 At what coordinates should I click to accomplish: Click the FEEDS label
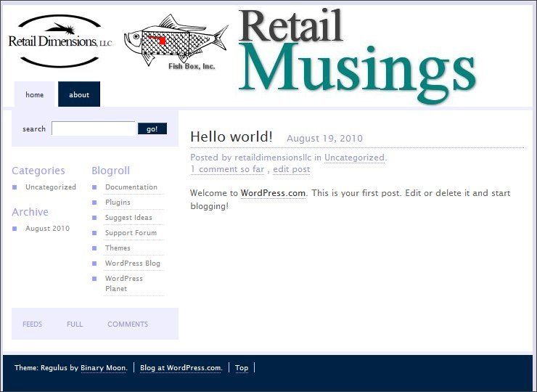(x=32, y=324)
